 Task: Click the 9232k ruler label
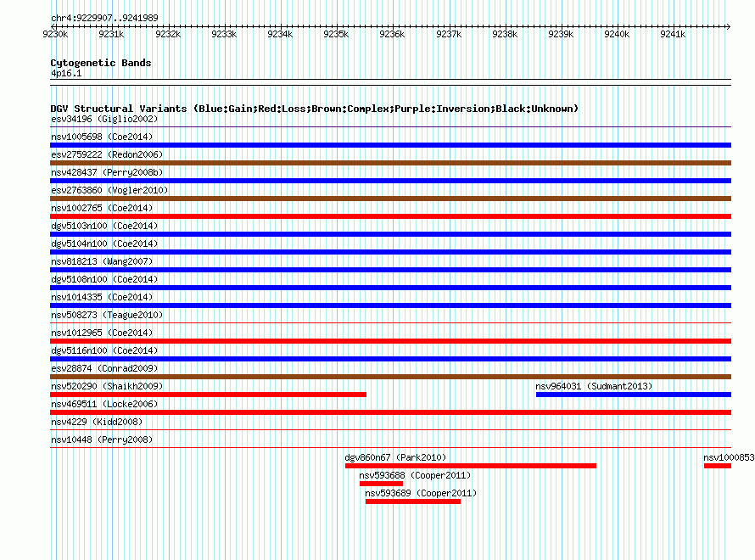pyautogui.click(x=168, y=34)
